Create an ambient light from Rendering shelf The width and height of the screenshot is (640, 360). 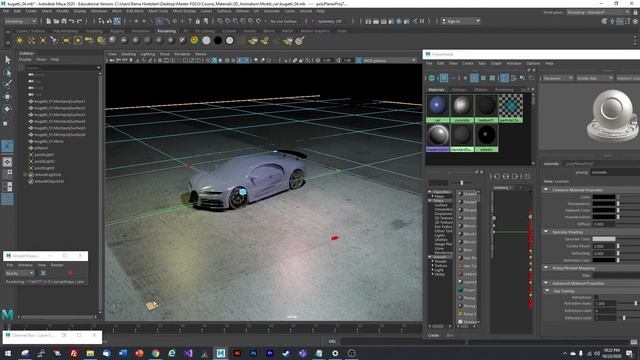[x=19, y=40]
